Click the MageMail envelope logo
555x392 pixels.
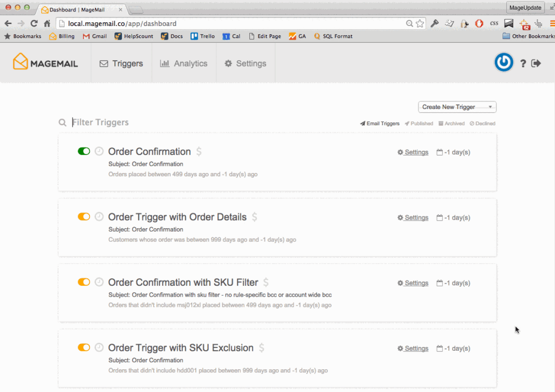[21, 62]
